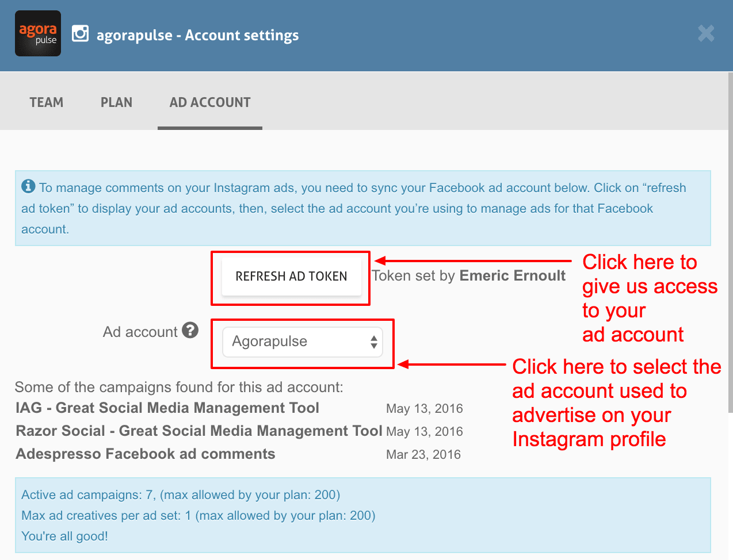Select the AD ACCOUNT tab
This screenshot has width=733, height=560.
(x=210, y=102)
